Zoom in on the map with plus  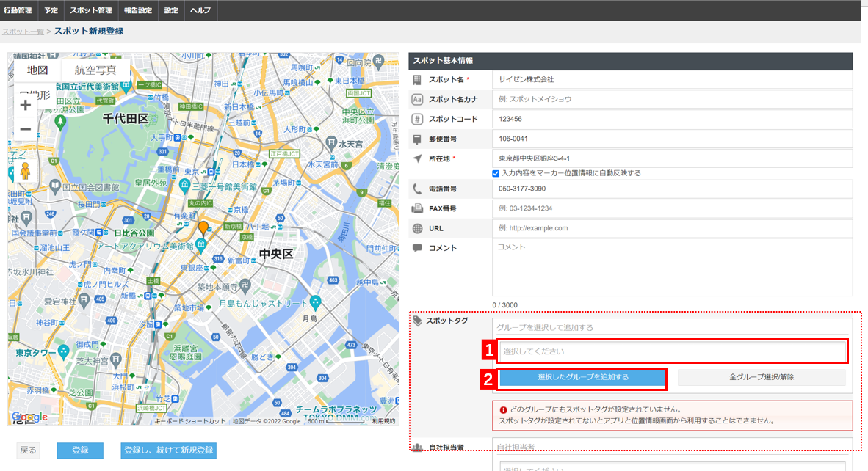coord(26,105)
